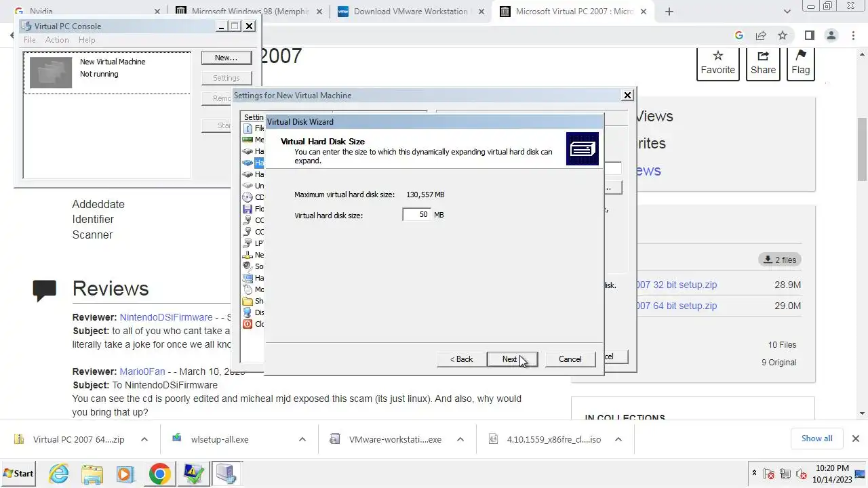The height and width of the screenshot is (488, 868).
Task: Click the Google icon in address bar
Action: (x=739, y=35)
